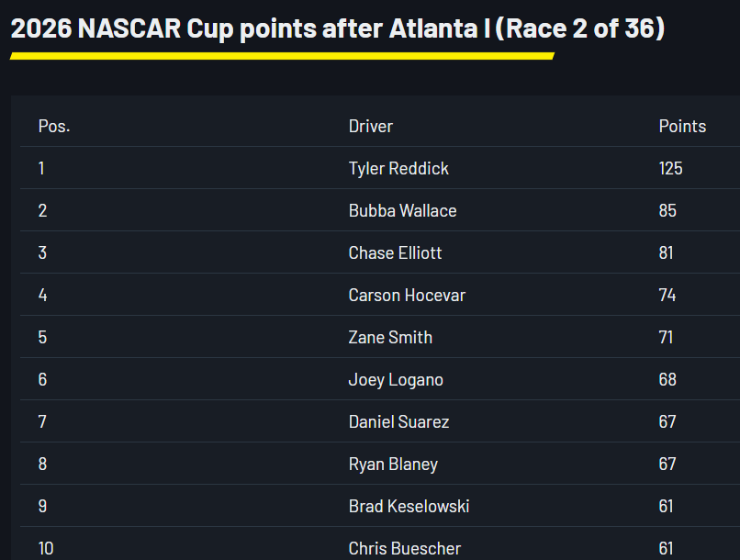The image size is (740, 560).
Task: Select driver name Bubba Wallace
Action: 402,211
